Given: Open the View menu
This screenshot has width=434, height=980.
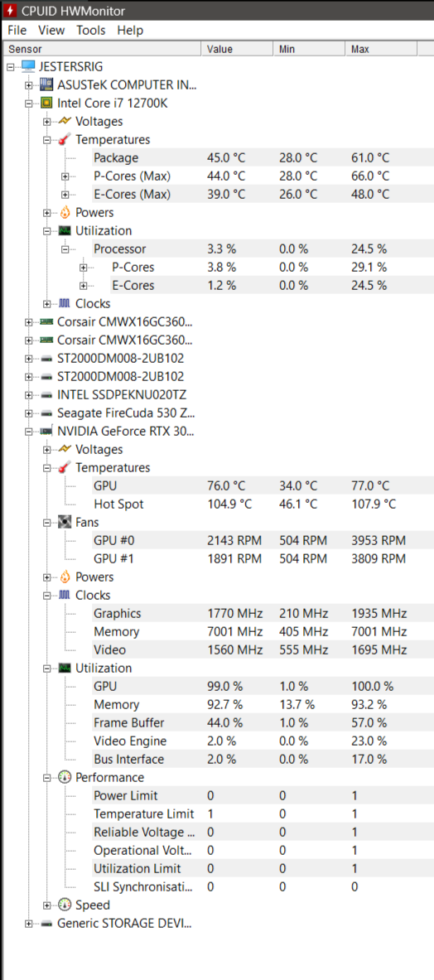Looking at the screenshot, I should coord(51,30).
